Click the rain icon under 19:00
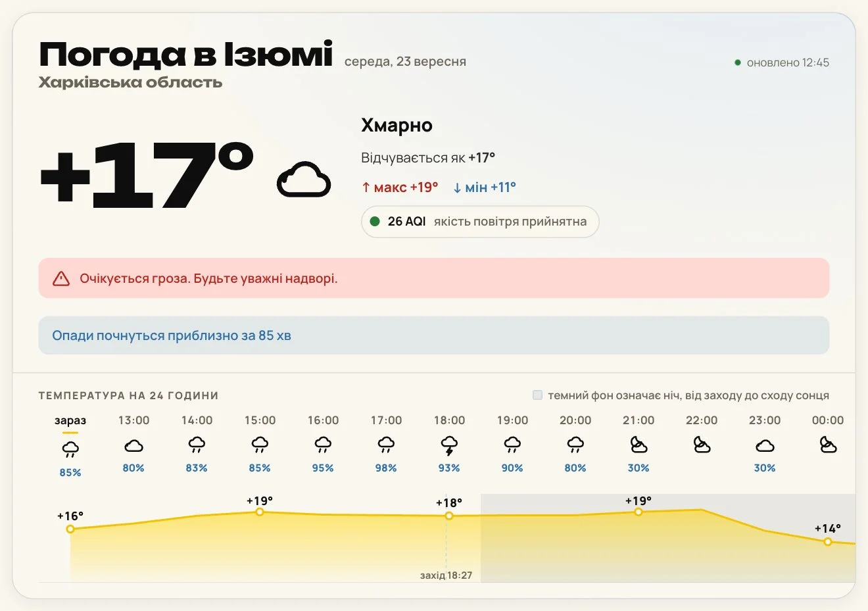Screen dimensions: 868x611 coord(512,445)
